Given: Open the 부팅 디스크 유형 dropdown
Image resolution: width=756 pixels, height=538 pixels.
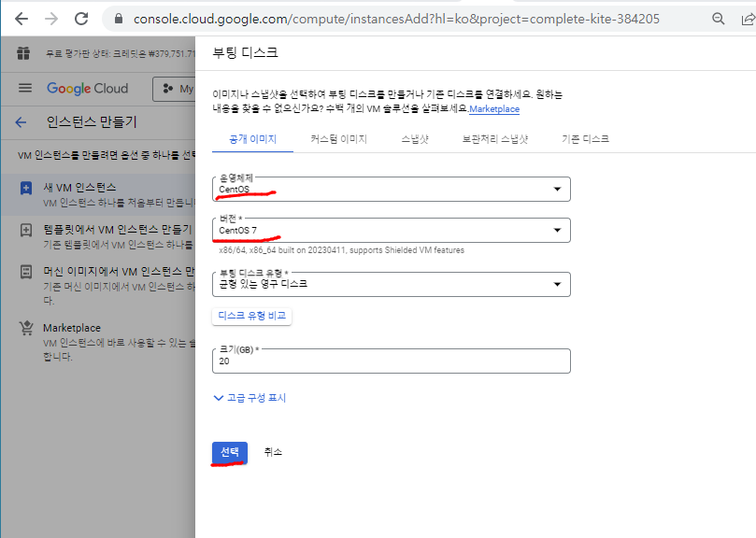Looking at the screenshot, I should [x=391, y=284].
